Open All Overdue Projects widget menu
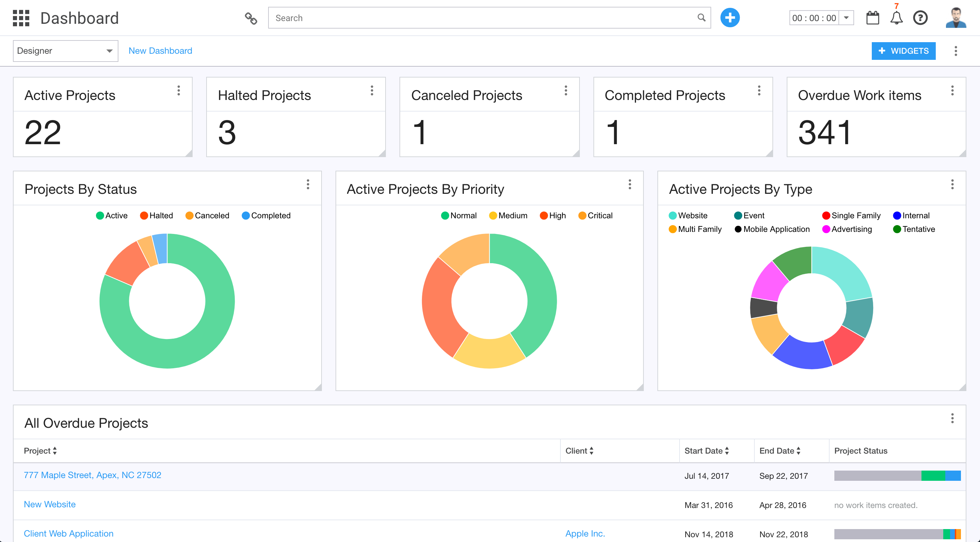980x542 pixels. point(952,419)
